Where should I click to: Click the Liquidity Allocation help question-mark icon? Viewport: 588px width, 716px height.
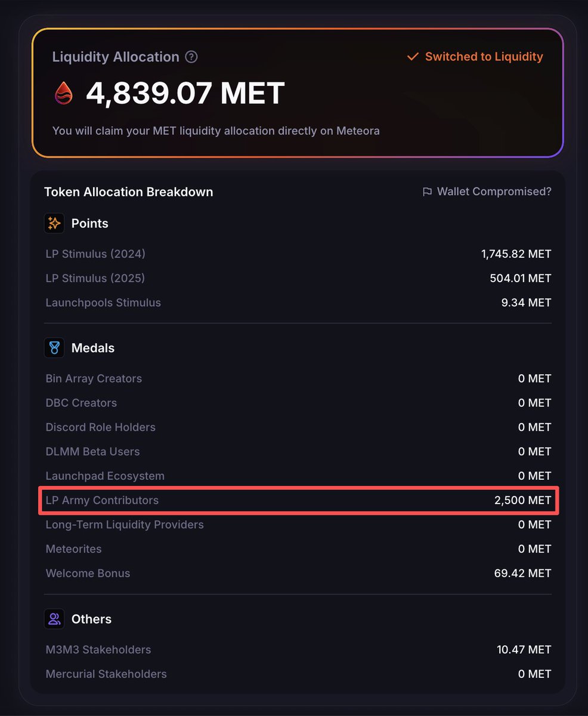pos(191,57)
